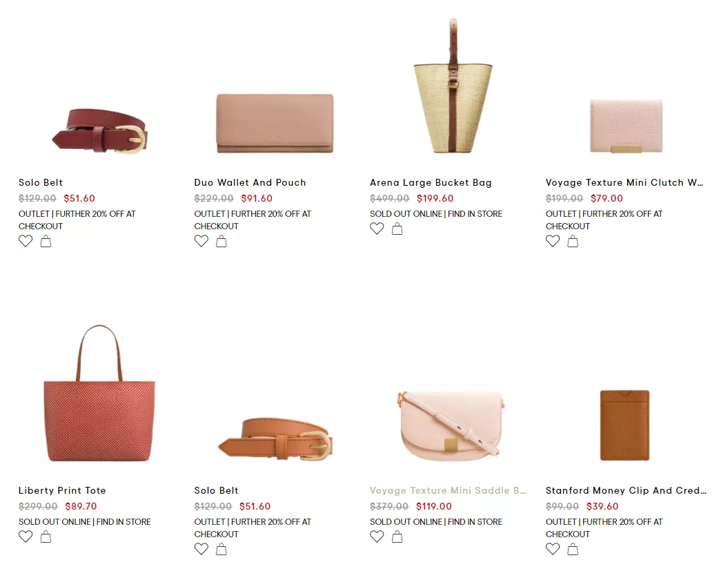This screenshot has height=569, width=728.
Task: Open the Duo Wallet And Pouch link
Action: point(250,182)
